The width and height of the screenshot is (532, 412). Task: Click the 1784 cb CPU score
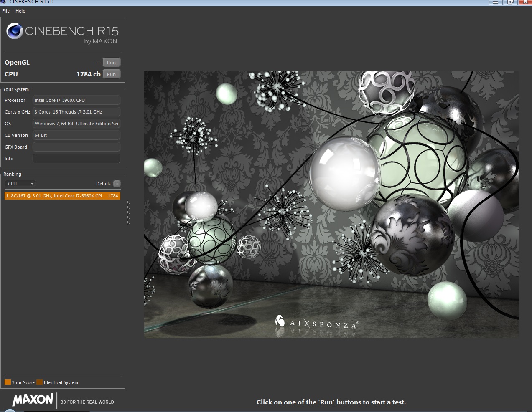coord(88,74)
